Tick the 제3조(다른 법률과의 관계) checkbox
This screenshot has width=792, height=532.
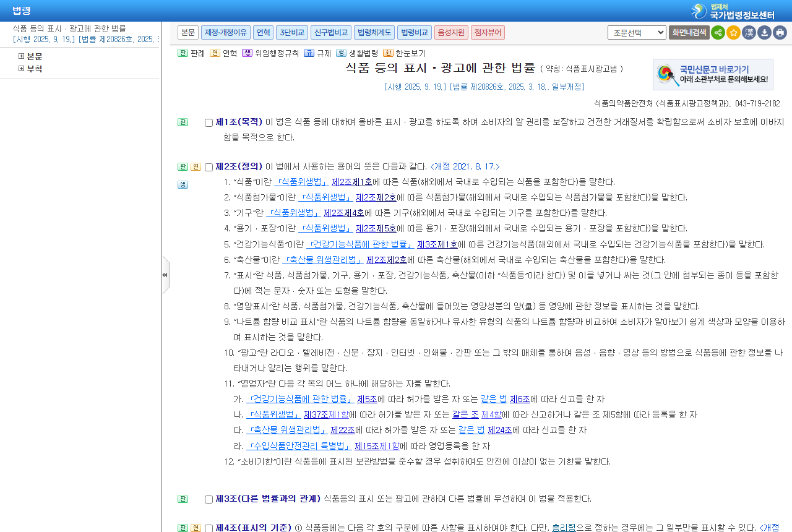click(209, 499)
